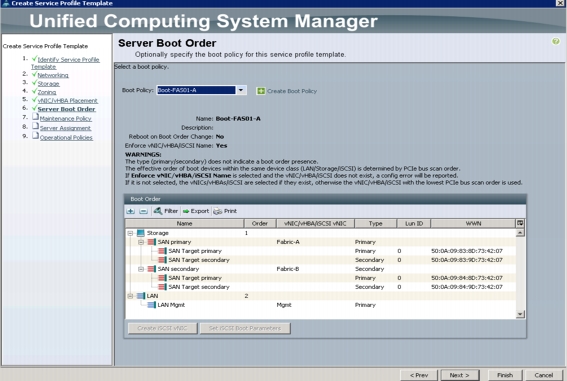Export the boot order table
567x381 pixels.
[x=196, y=211]
